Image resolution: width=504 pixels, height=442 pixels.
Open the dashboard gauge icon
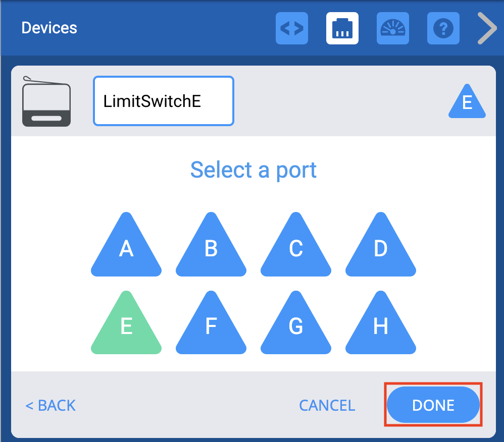(x=393, y=28)
